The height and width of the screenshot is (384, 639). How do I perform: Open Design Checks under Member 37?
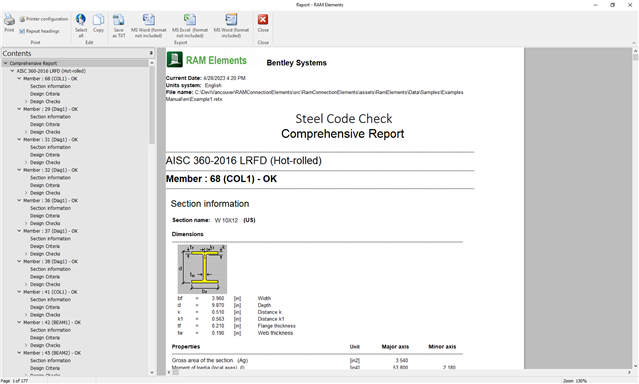pos(45,254)
